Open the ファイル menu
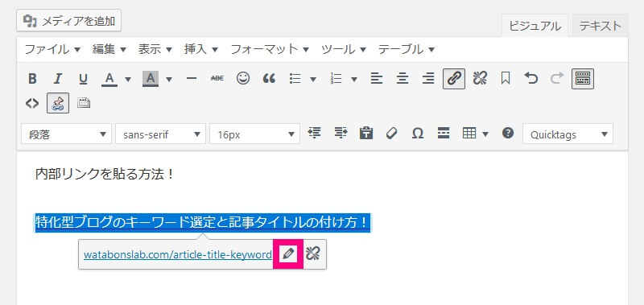The image size is (644, 305). 52,50
